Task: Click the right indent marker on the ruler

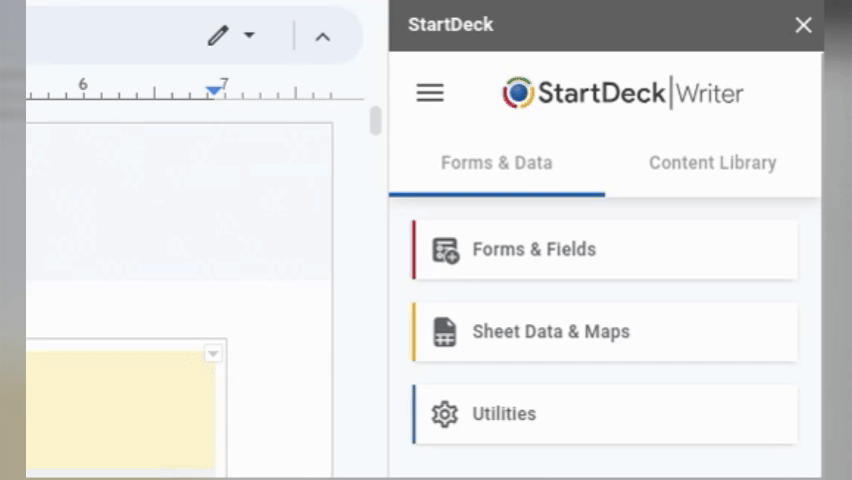Action: tap(214, 90)
